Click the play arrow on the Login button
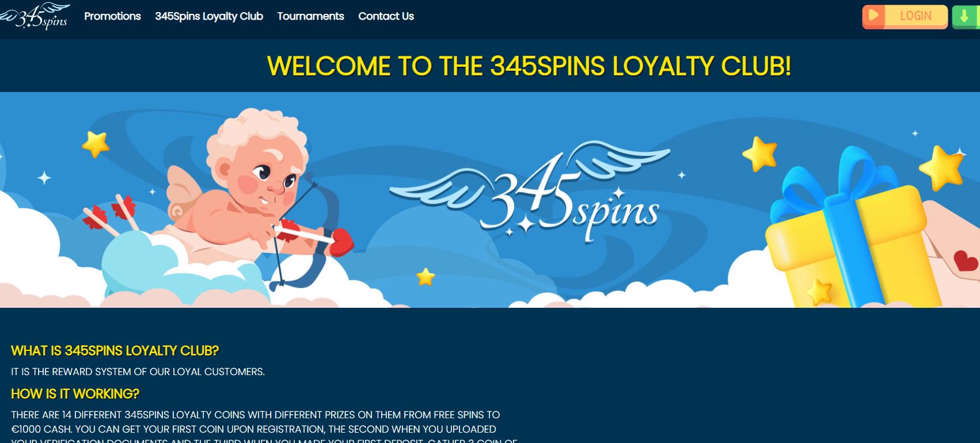The height and width of the screenshot is (443, 980). 873,16
